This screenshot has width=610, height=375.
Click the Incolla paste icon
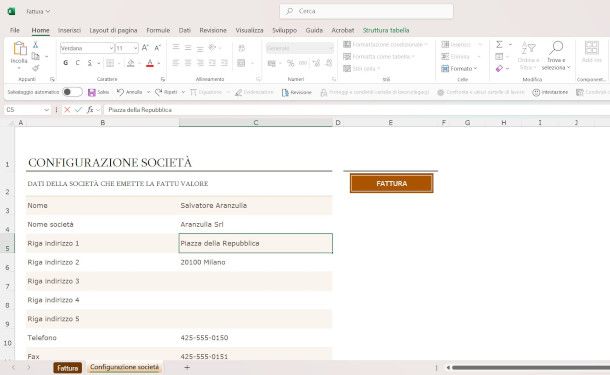tap(19, 49)
